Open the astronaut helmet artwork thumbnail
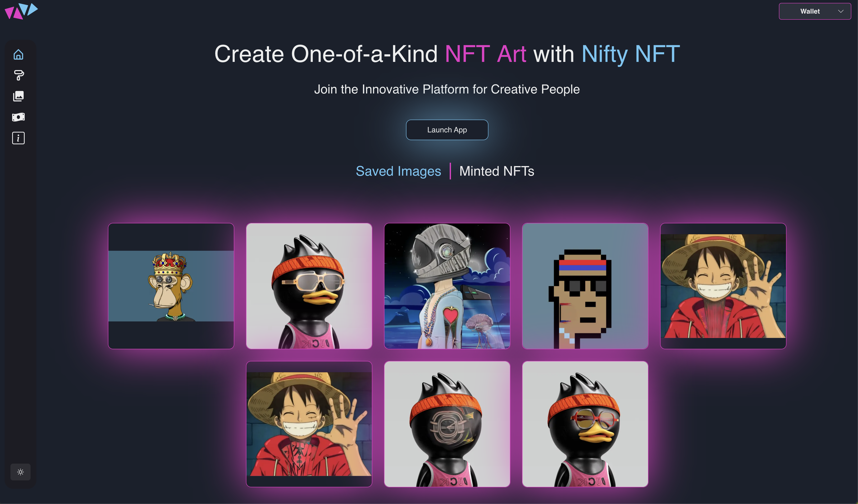 coord(447,286)
